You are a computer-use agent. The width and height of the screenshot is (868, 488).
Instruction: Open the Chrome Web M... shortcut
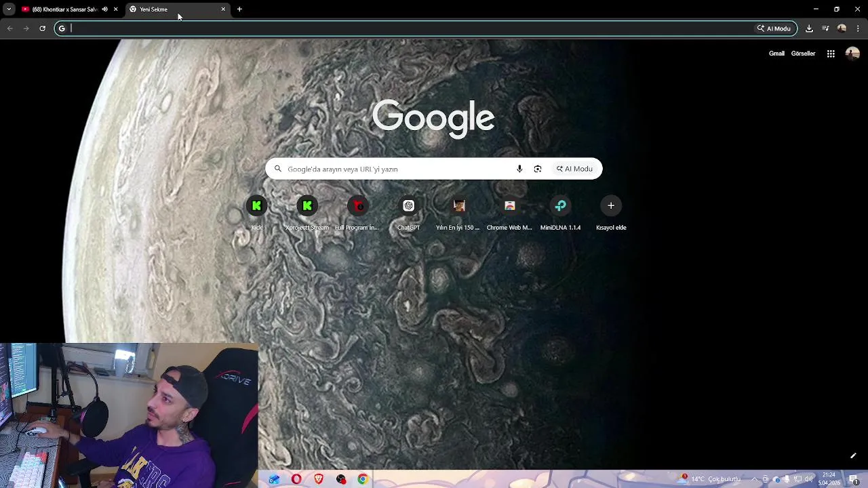509,212
